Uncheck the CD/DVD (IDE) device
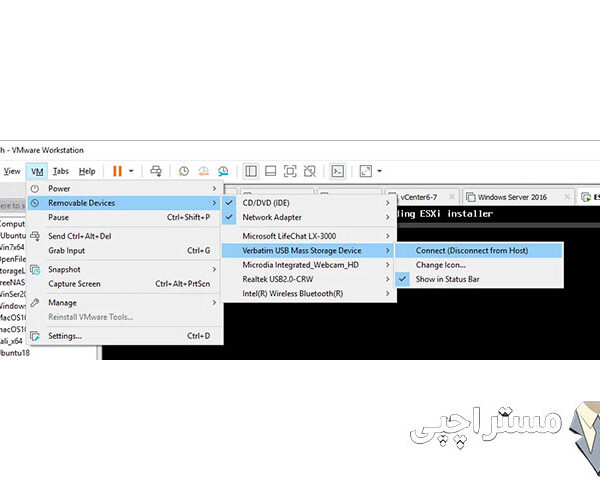Viewport: 600px width, 500px height. [x=229, y=203]
